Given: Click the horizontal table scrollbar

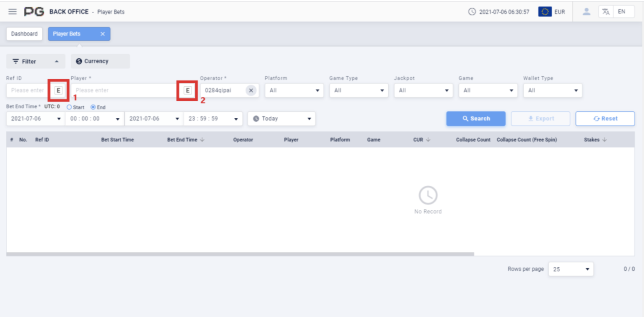Looking at the screenshot, I should click(x=240, y=254).
